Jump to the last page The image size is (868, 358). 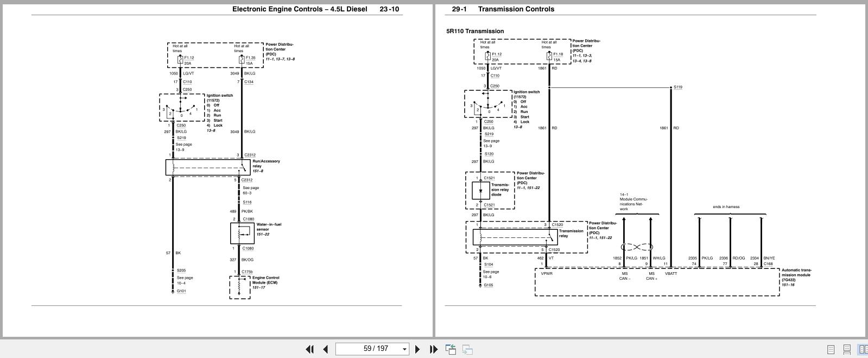[433, 349]
